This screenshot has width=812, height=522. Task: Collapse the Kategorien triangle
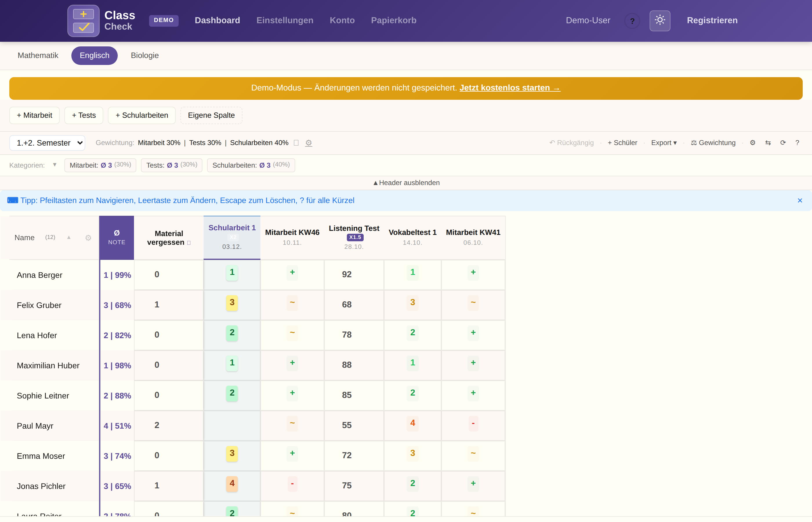coord(55,165)
